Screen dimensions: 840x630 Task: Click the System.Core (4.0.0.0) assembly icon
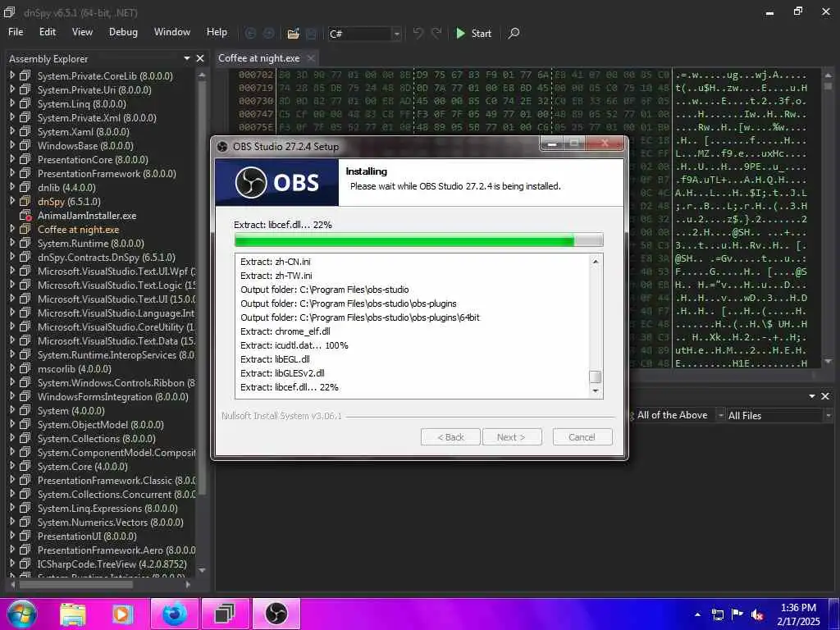click(x=25, y=466)
